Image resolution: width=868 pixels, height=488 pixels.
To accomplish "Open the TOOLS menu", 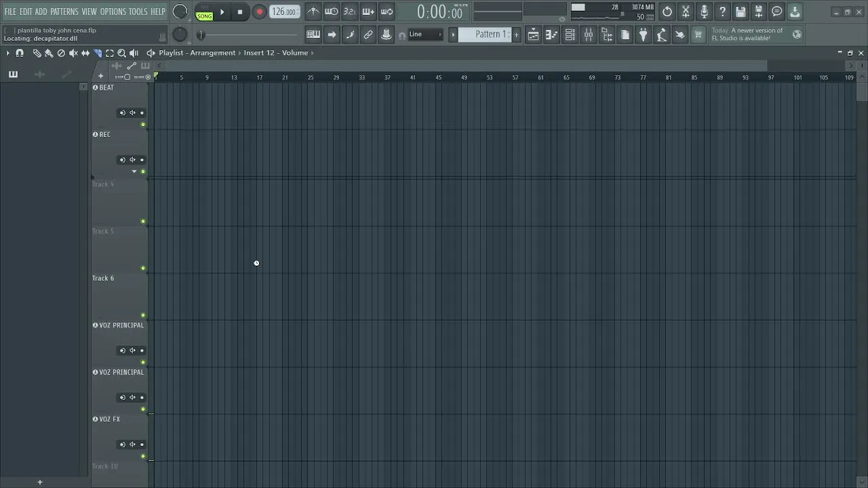I will tap(138, 12).
